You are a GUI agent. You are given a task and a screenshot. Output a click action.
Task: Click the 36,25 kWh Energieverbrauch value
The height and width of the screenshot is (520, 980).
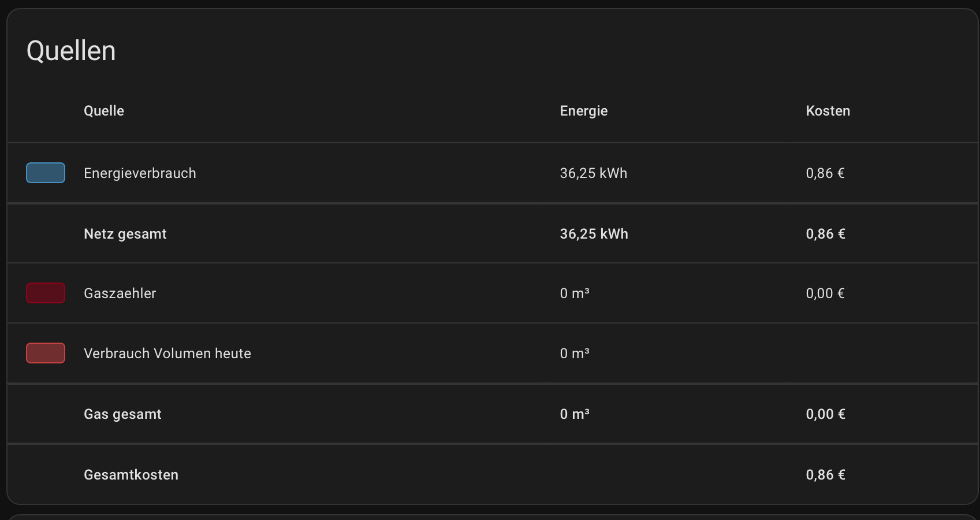[594, 173]
